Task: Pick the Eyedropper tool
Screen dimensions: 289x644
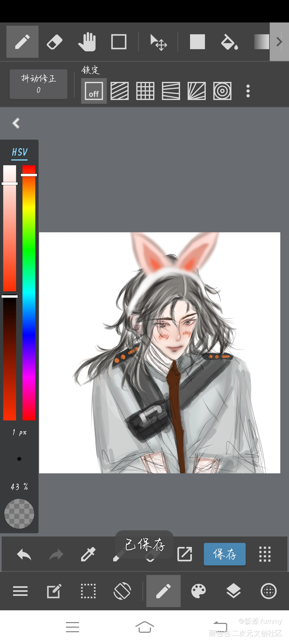Action: click(x=88, y=554)
